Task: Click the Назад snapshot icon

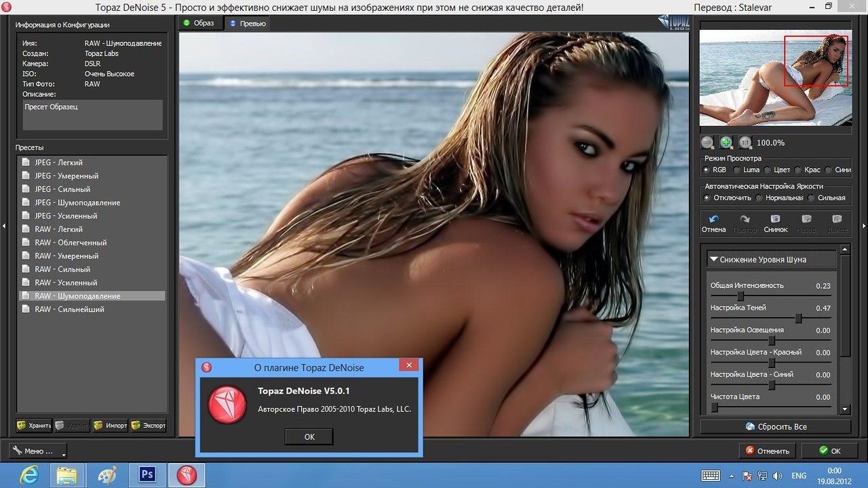Action: click(x=806, y=219)
